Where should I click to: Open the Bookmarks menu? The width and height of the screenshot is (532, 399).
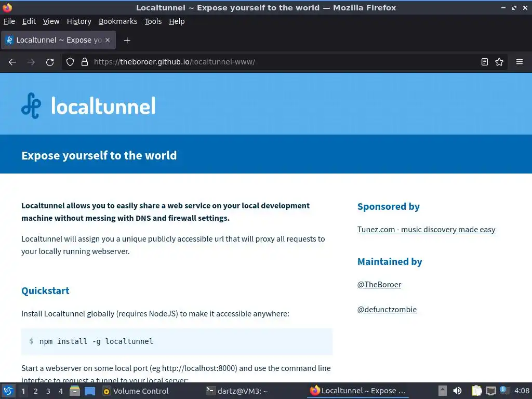coord(118,21)
